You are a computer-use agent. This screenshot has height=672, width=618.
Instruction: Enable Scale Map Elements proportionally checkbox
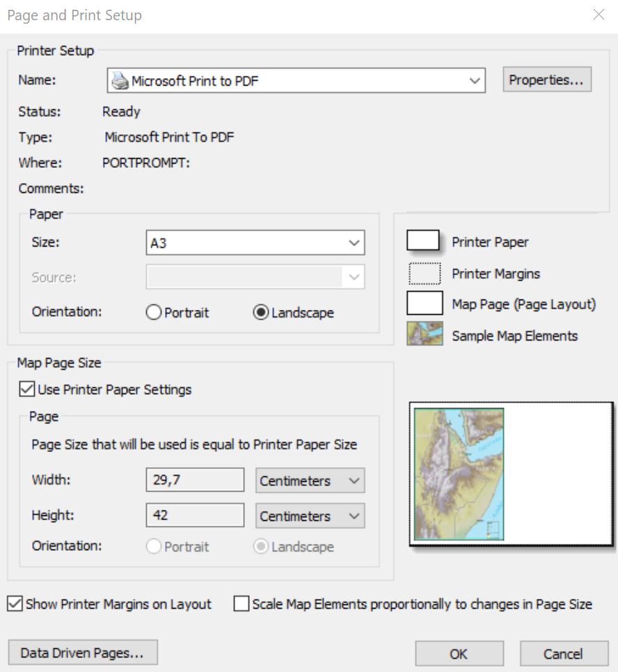pyautogui.click(x=241, y=604)
